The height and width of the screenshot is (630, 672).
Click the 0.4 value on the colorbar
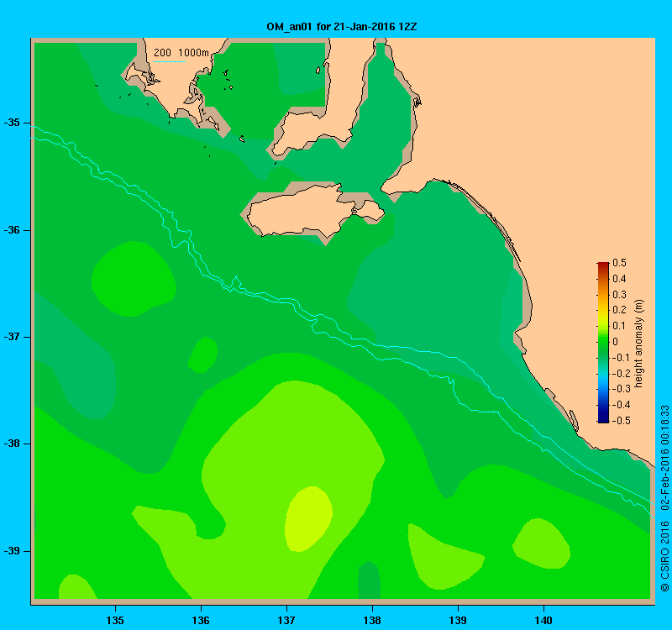point(619,279)
